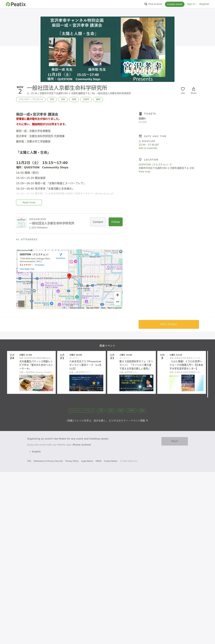The width and height of the screenshot is (215, 644).
Task: Click the Contact organizer button
Action: pos(98,222)
